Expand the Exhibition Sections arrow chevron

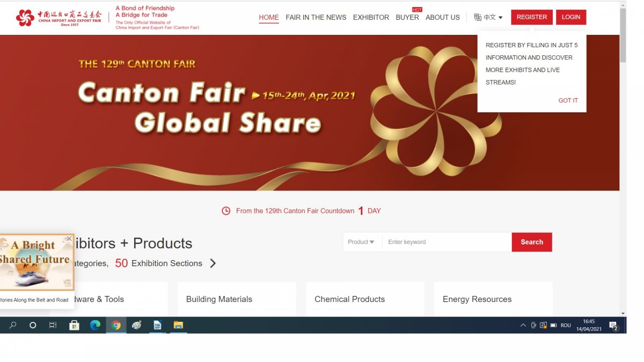[213, 263]
